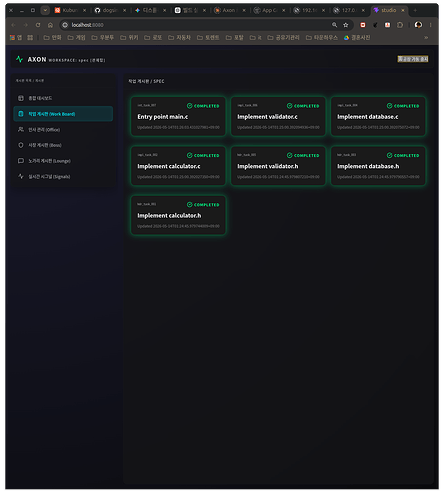Click the browser profile avatar

(418, 25)
